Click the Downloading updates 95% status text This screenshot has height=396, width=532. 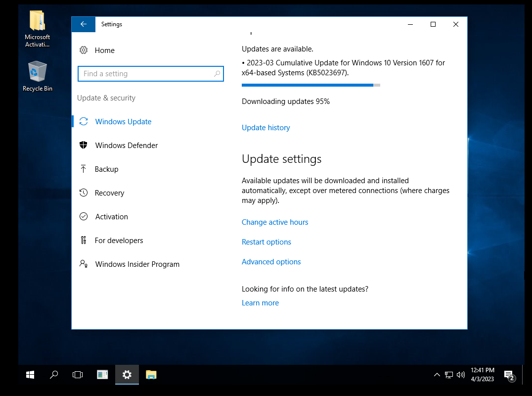tap(286, 101)
